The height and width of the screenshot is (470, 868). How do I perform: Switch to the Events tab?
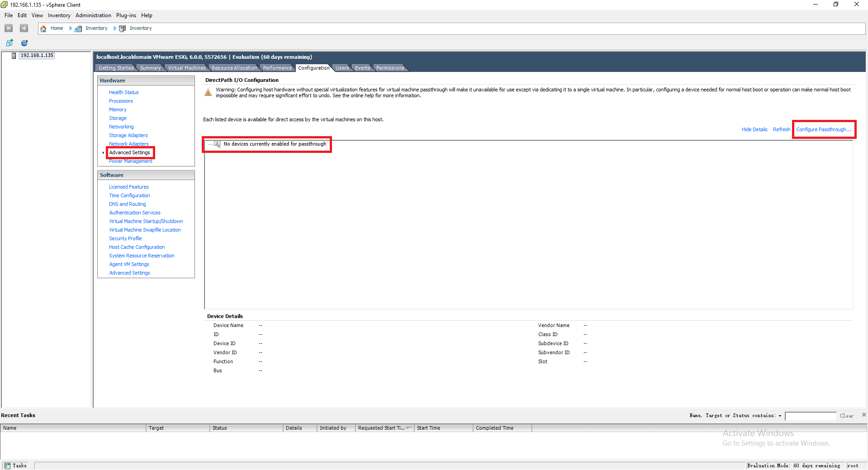[362, 68]
